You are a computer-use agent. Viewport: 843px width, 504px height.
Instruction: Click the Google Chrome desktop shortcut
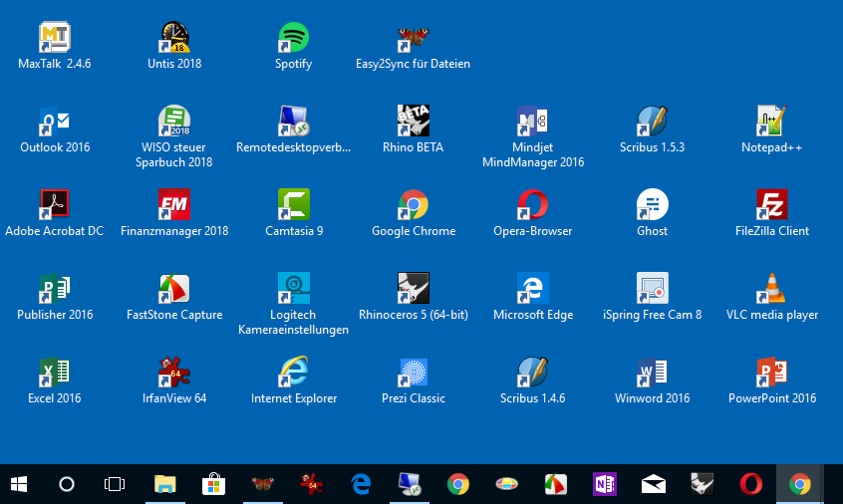(413, 205)
